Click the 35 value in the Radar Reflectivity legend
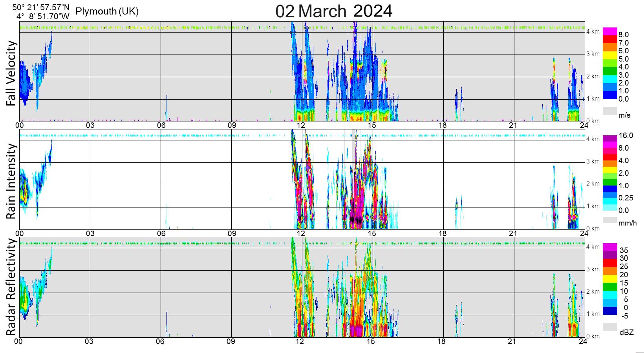This screenshot has height=353, width=644. click(624, 250)
